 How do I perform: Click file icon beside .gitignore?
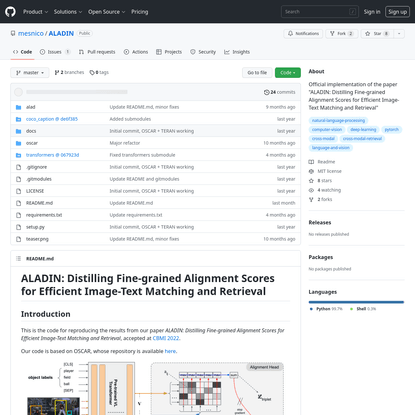tap(18, 167)
